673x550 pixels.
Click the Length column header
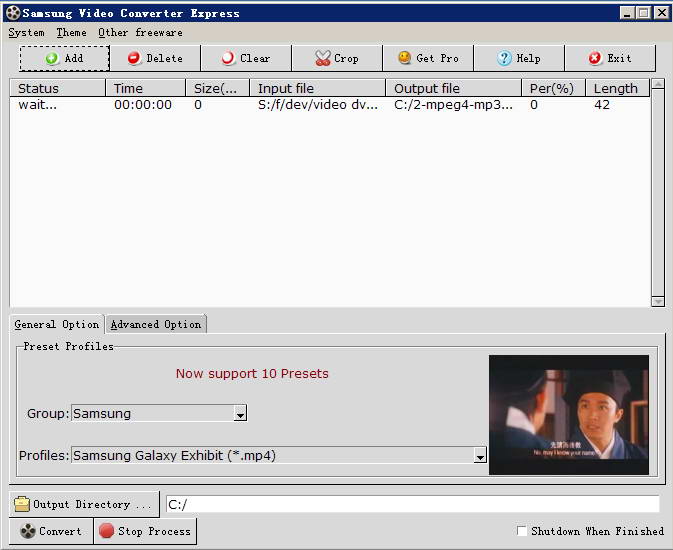[618, 88]
